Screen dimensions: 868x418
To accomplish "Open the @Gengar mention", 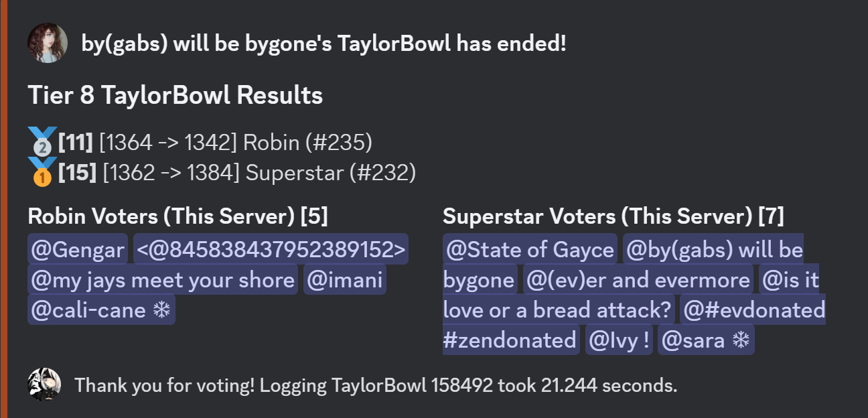I will tap(78, 249).
